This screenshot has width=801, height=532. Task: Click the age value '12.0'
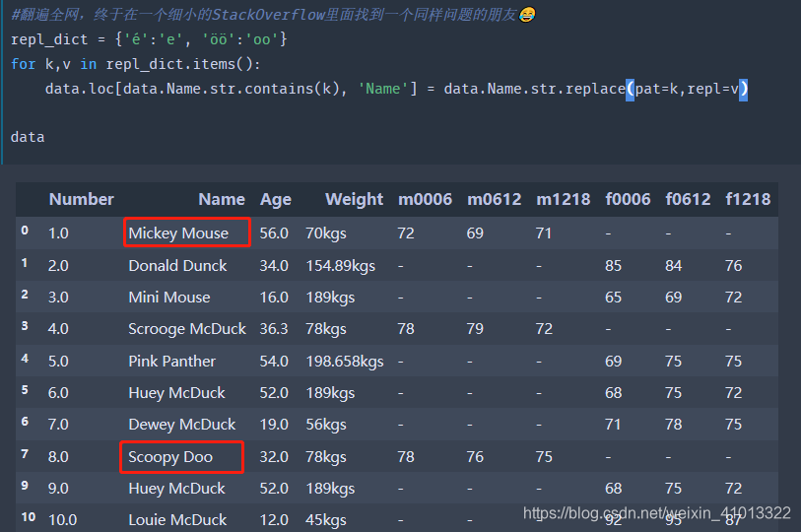[x=274, y=520]
